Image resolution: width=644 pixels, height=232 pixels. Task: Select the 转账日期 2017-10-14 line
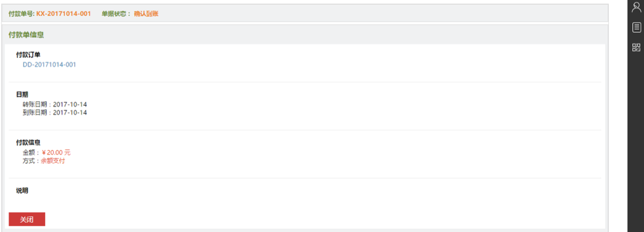55,104
